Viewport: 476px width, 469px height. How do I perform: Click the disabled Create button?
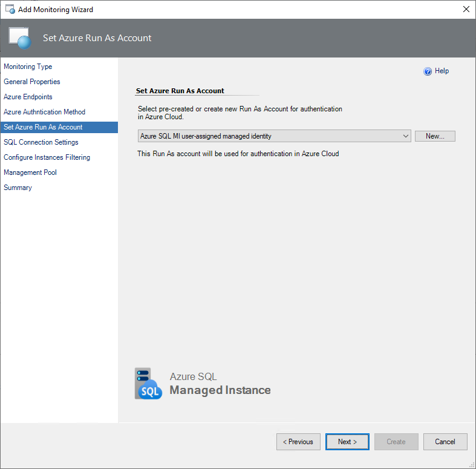(x=396, y=442)
